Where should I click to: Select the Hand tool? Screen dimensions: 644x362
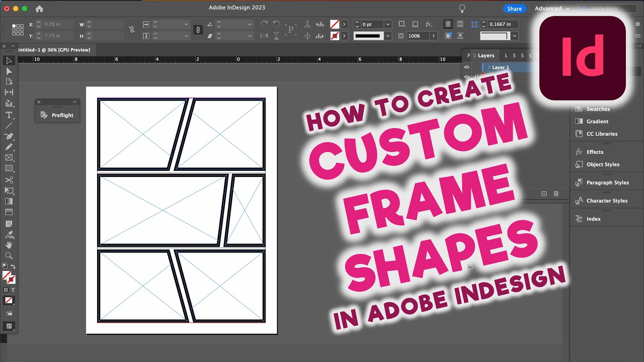9,245
